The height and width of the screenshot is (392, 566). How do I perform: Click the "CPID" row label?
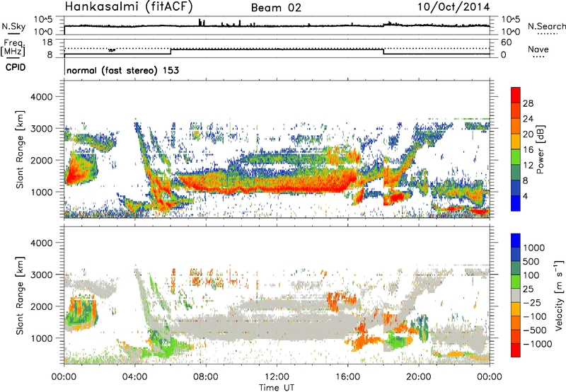pos(16,67)
